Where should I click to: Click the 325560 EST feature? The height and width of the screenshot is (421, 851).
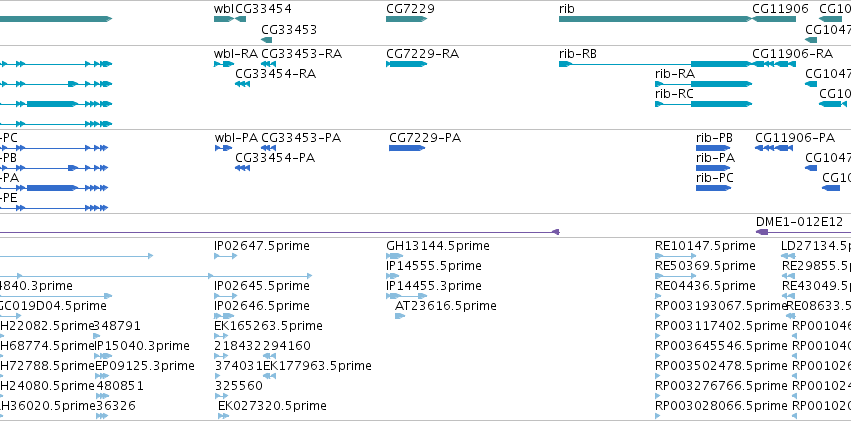(219, 396)
